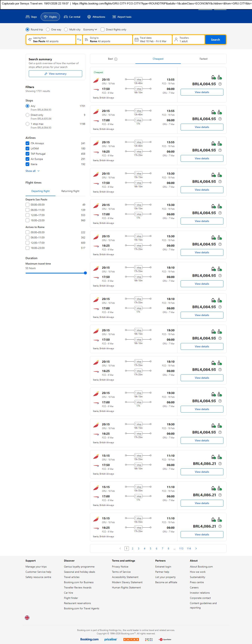Open the Travellers selector
The width and height of the screenshot is (252, 644).
click(189, 40)
